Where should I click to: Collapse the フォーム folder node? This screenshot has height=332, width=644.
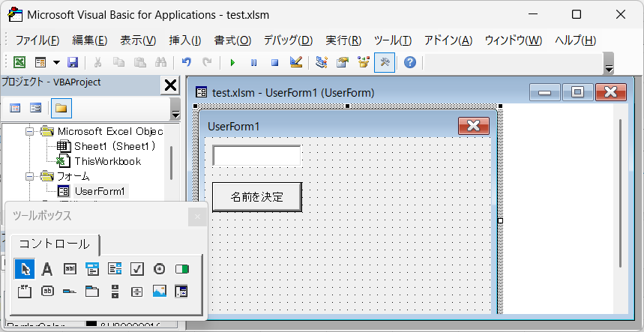coord(29,176)
